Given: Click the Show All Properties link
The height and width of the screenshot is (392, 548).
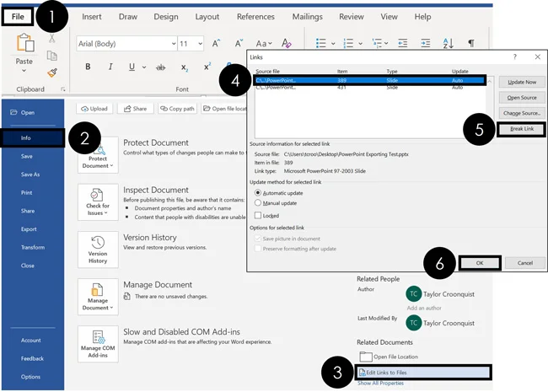Looking at the screenshot, I should pyautogui.click(x=380, y=384).
